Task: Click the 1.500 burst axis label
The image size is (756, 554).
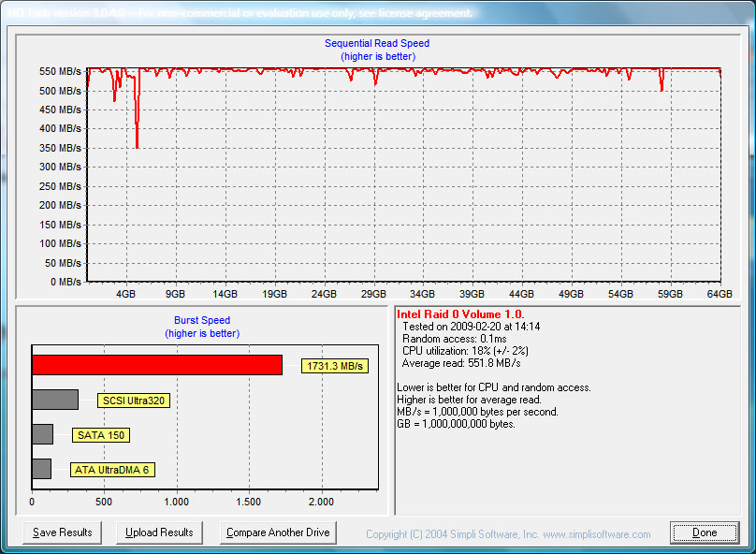Action: 249,502
